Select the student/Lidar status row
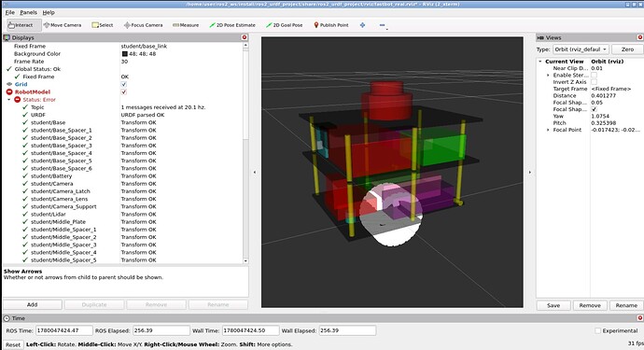This screenshot has height=350, width=644. (x=122, y=214)
